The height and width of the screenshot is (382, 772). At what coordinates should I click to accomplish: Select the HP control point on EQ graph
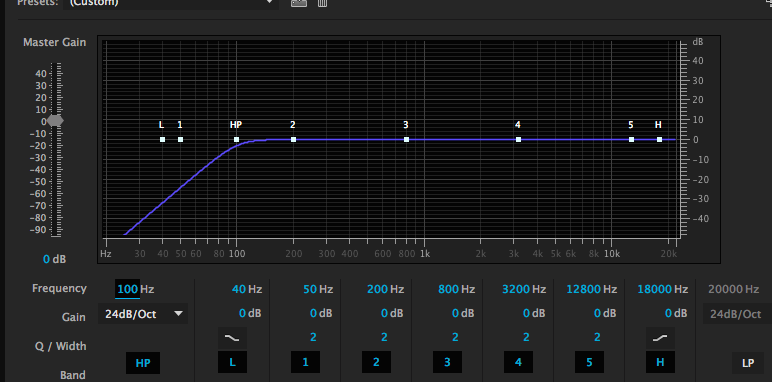[x=236, y=140]
